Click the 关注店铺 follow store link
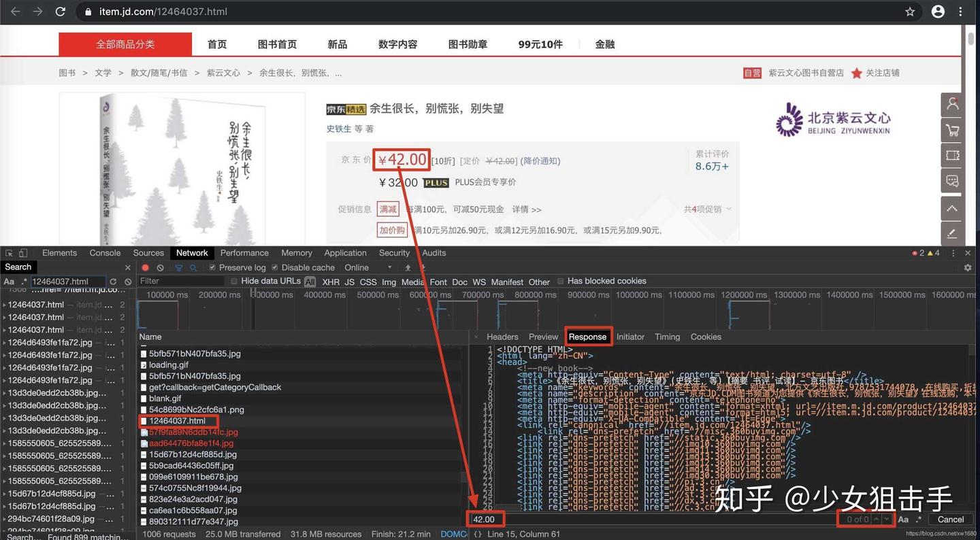Image resolution: width=980 pixels, height=540 pixels. click(x=883, y=73)
